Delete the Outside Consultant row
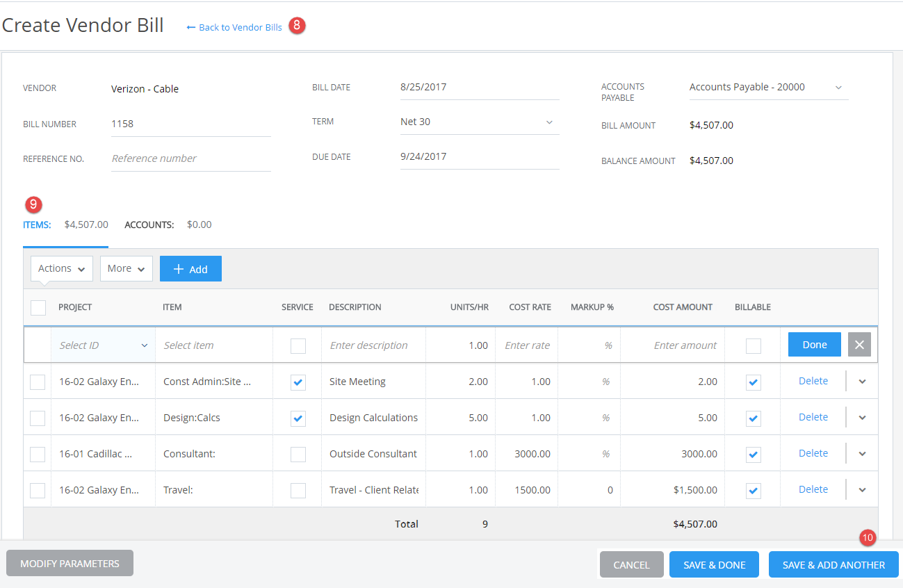This screenshot has height=588, width=903. click(x=813, y=453)
